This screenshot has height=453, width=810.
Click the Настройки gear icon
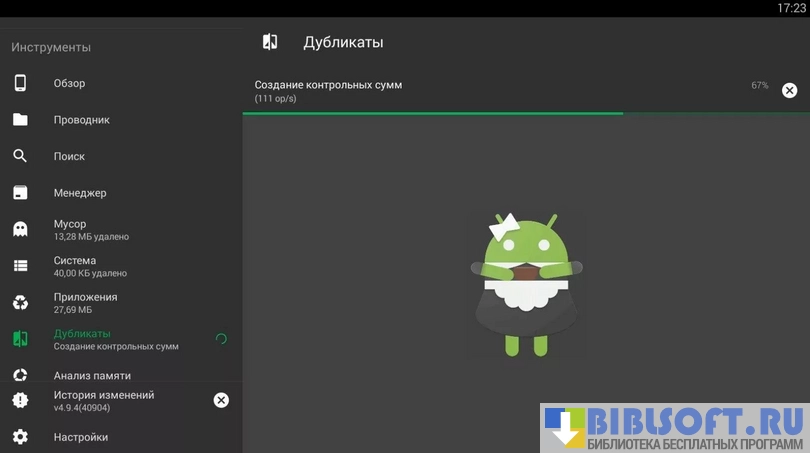click(x=20, y=437)
